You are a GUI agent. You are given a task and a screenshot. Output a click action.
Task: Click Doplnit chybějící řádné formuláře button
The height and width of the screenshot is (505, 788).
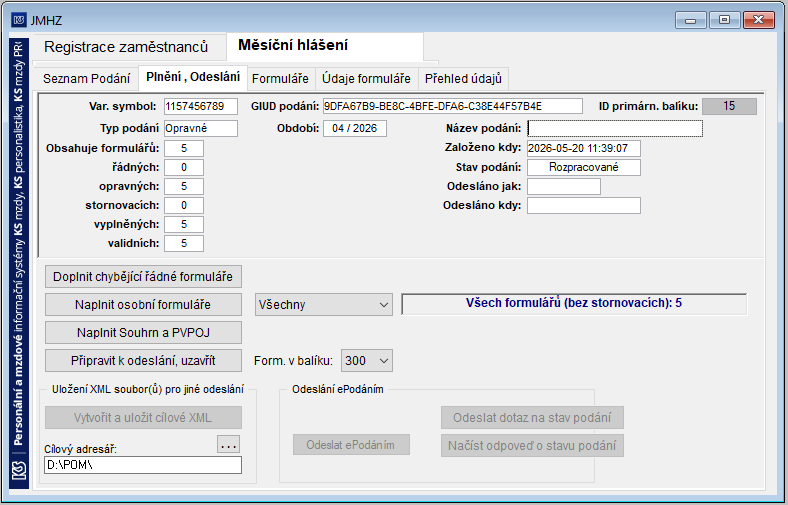(x=143, y=277)
